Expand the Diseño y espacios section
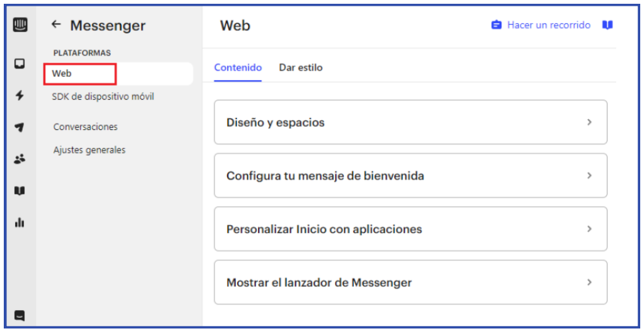The height and width of the screenshot is (331, 644). 410,122
